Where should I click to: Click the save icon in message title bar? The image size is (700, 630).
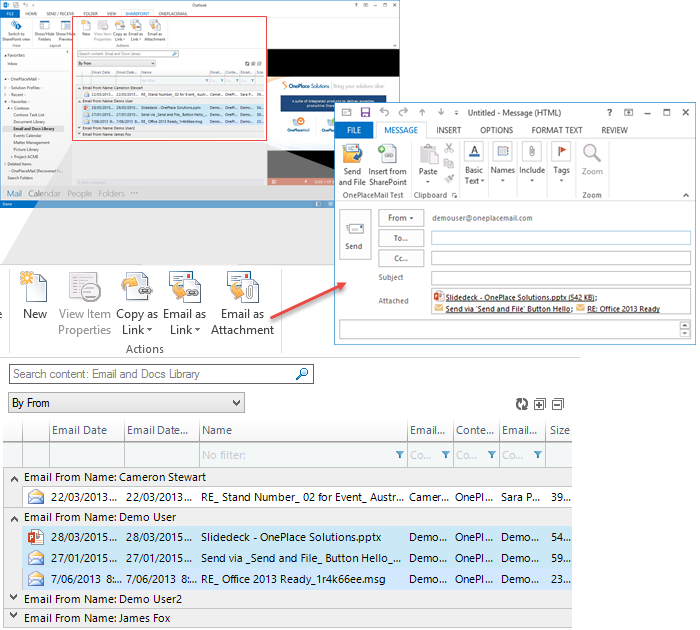(x=365, y=113)
